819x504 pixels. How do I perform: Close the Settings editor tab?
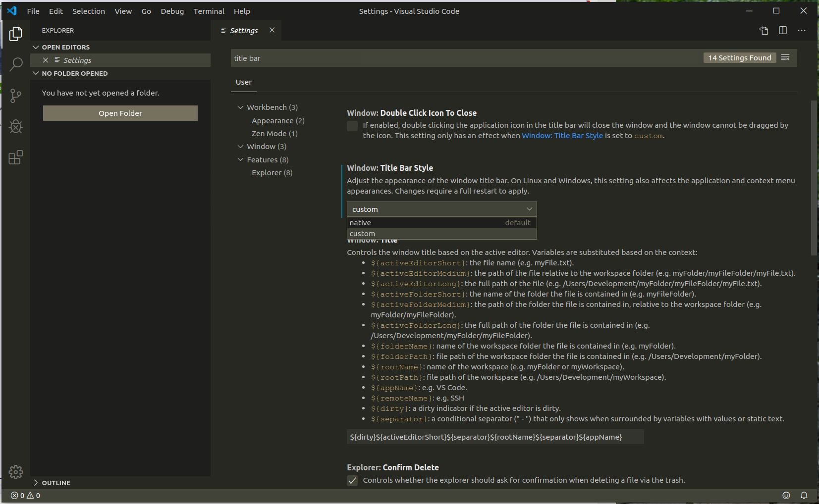(x=272, y=30)
